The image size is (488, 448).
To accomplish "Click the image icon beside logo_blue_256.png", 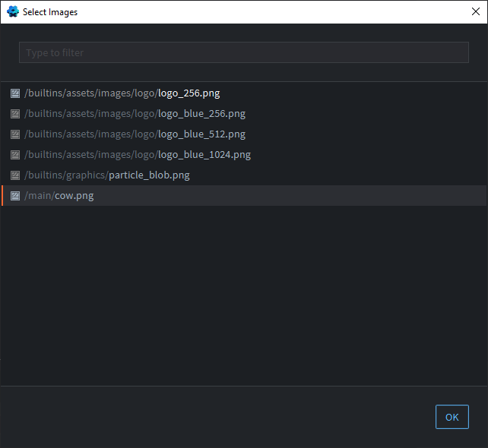I will tap(15, 114).
